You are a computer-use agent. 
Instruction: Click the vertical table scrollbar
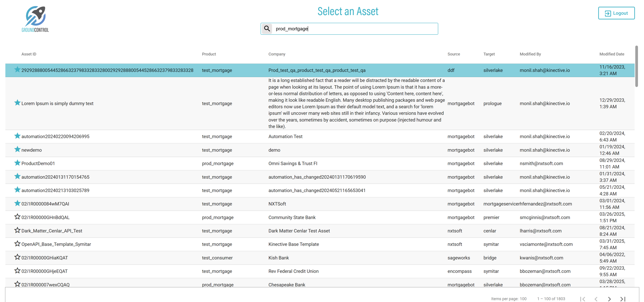pos(636,66)
